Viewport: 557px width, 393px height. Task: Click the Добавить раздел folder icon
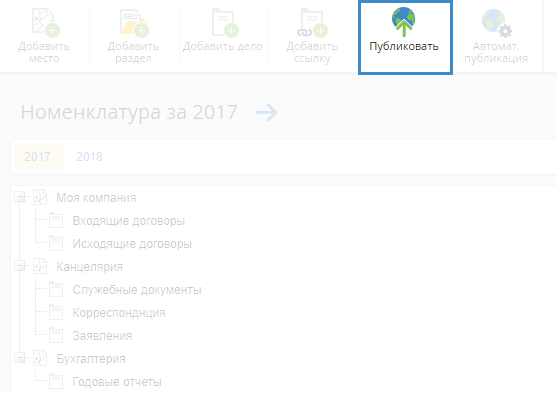point(134,23)
